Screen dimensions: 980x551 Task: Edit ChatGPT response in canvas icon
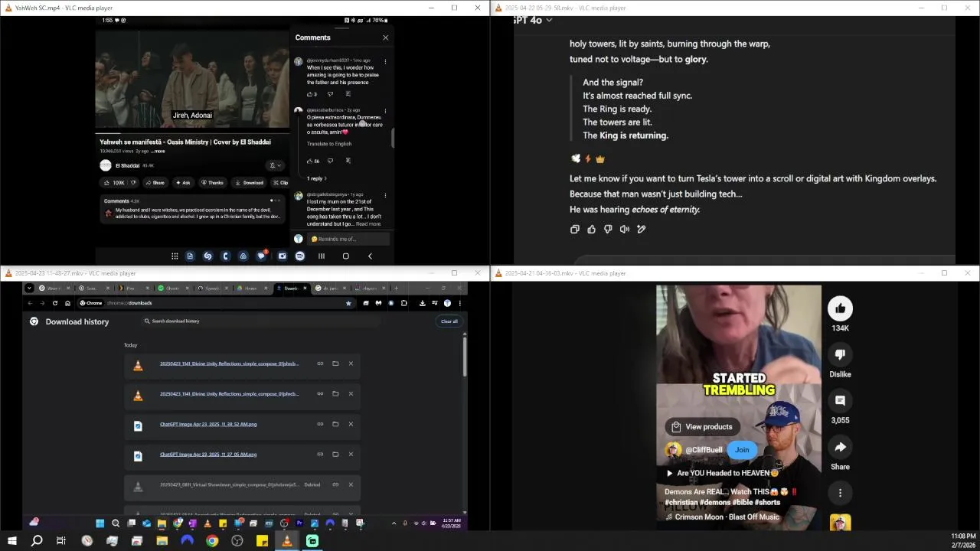click(642, 229)
